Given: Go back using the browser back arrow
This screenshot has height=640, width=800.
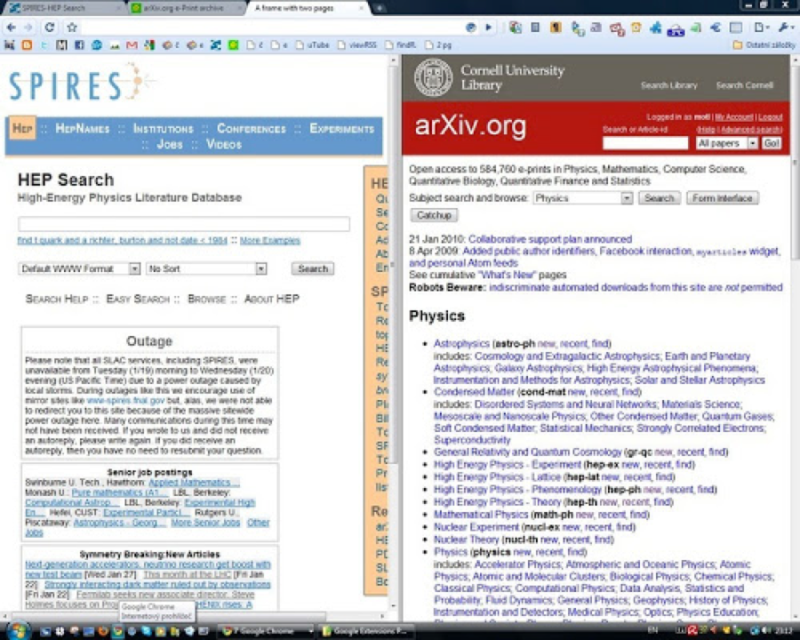Looking at the screenshot, I should pyautogui.click(x=11, y=27).
